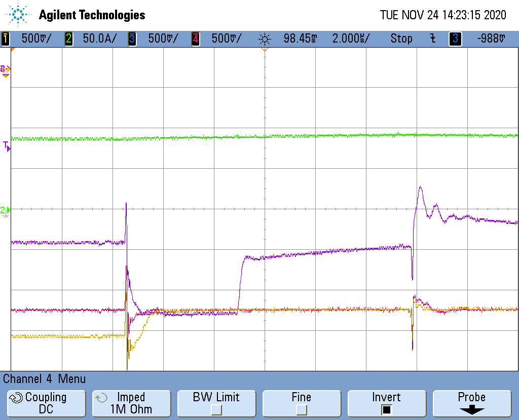The image size is (519, 420).
Task: Click the T trigger level marker on left edge
Action: (7, 146)
